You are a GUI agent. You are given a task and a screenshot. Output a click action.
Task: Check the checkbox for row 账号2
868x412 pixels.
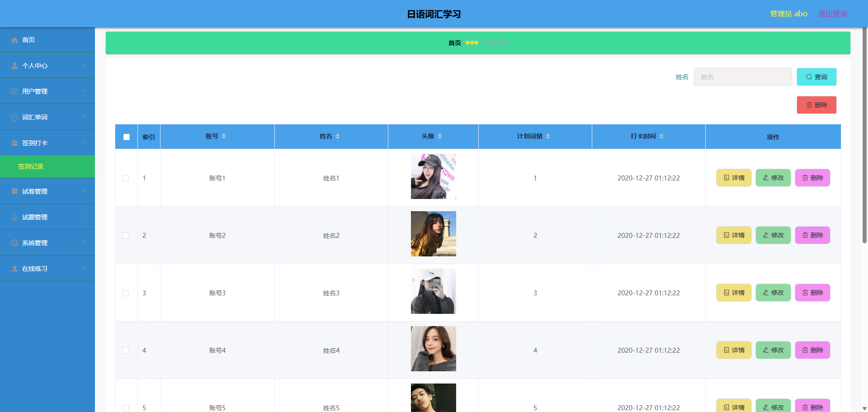point(126,236)
